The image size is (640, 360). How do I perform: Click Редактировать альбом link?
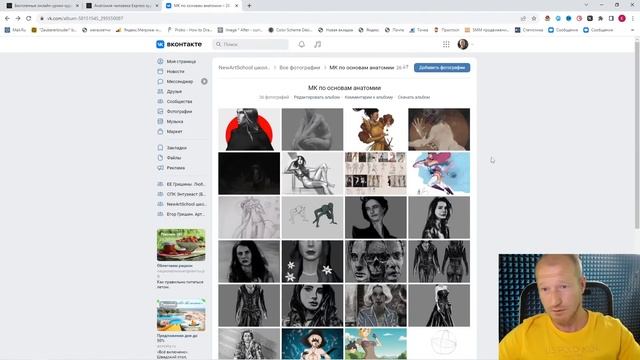317,97
